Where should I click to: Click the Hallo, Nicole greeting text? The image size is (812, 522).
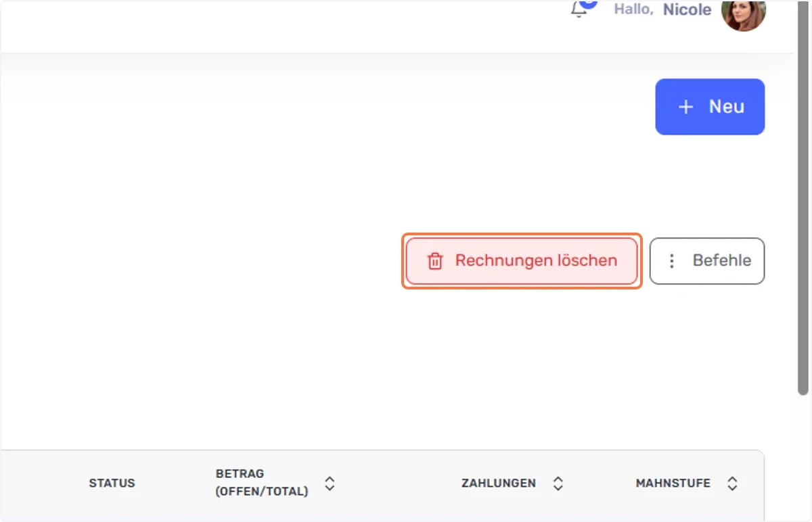pos(662,9)
